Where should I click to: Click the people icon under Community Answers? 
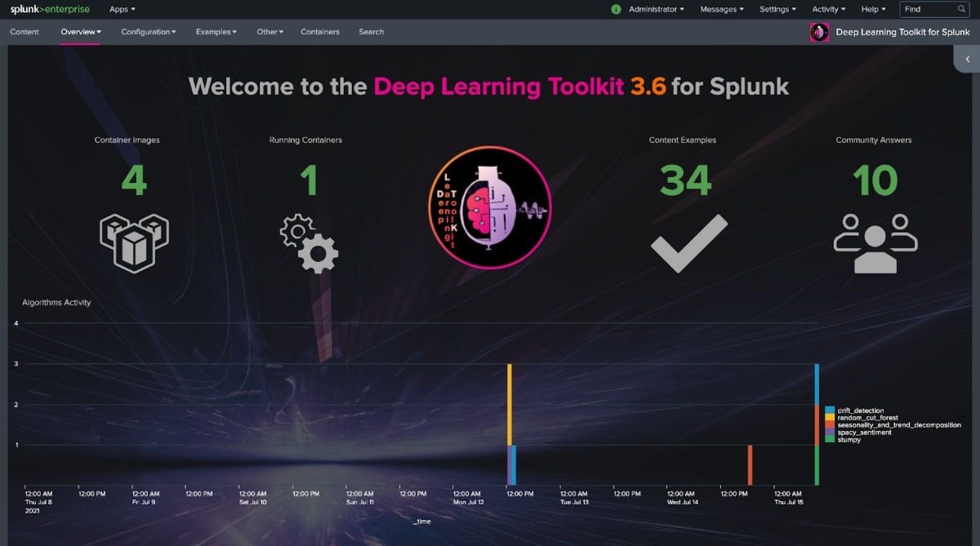875,243
